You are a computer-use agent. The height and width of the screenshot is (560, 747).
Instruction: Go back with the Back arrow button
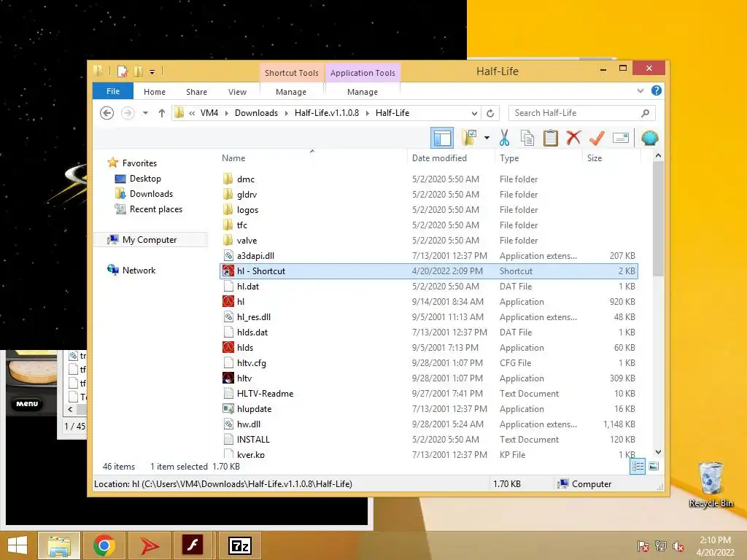[x=107, y=113]
